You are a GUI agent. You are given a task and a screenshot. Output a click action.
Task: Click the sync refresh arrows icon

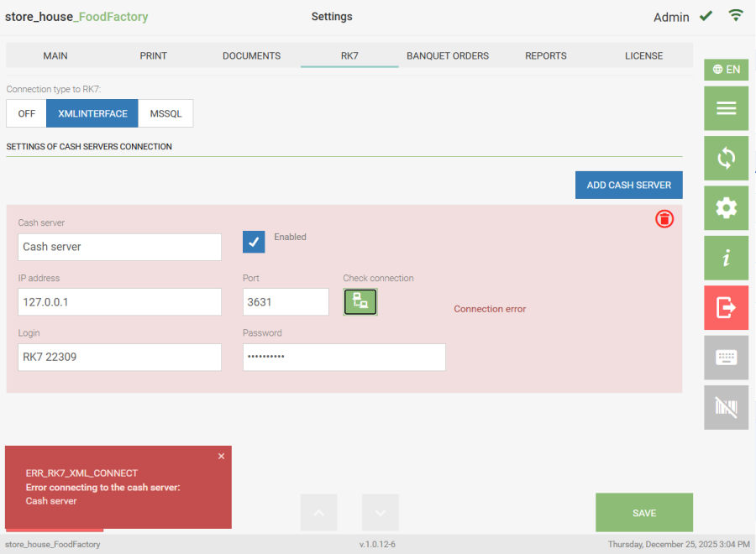(726, 158)
